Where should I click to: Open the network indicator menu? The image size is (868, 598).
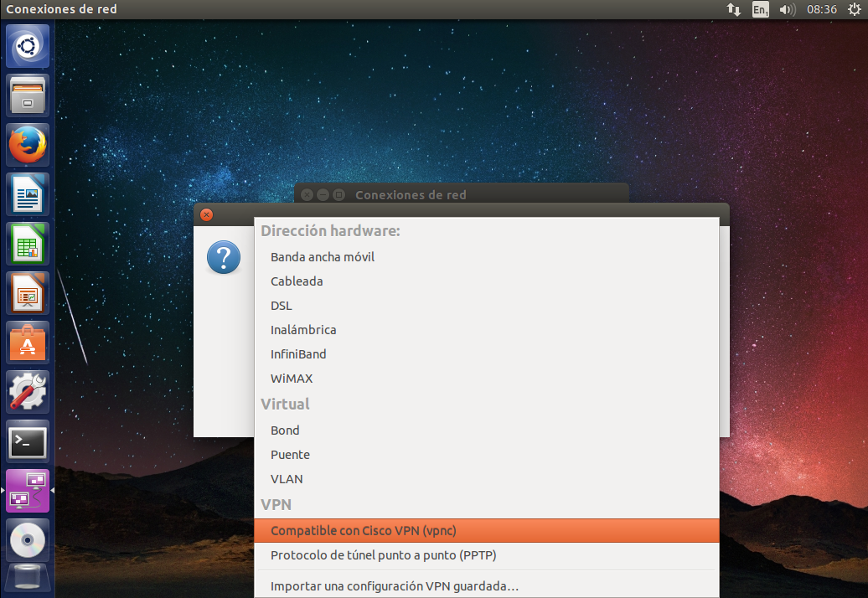[x=734, y=9]
